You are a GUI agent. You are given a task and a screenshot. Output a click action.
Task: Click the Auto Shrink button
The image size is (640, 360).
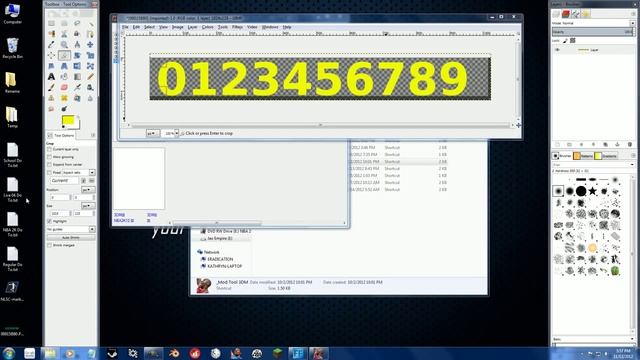pos(71,238)
